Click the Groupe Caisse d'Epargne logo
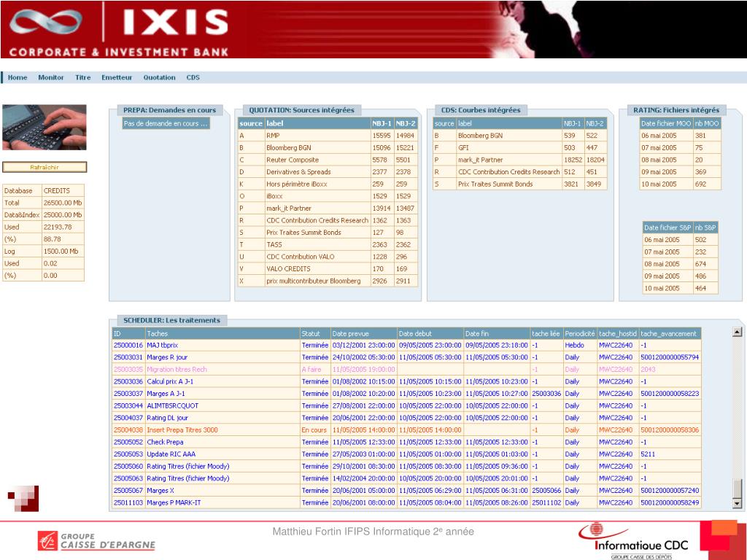 97,541
